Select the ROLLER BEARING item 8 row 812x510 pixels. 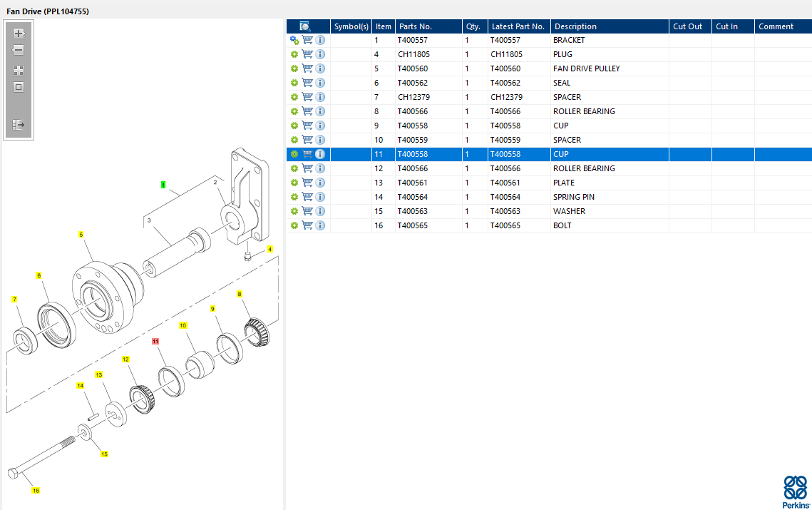coord(583,111)
